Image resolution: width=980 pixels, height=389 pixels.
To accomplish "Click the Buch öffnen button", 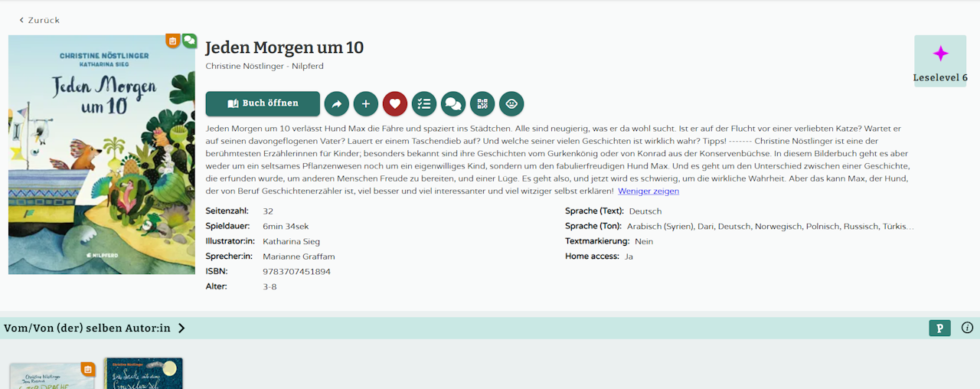I will [263, 103].
